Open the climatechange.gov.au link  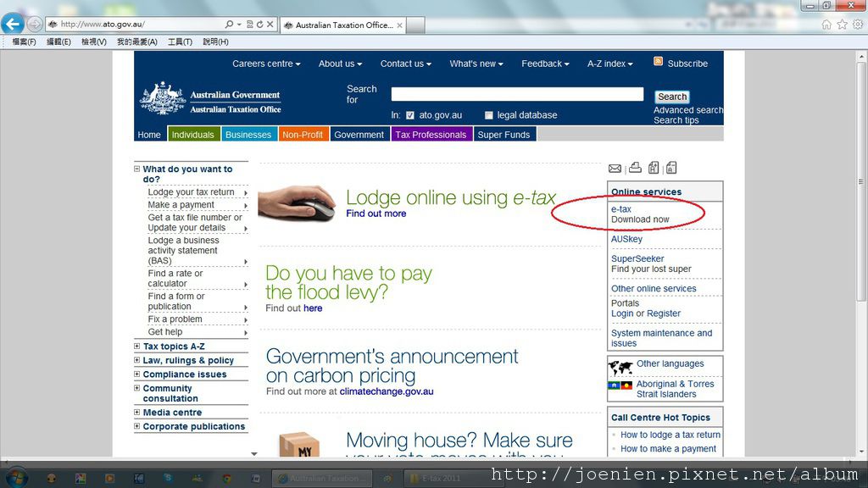(387, 391)
